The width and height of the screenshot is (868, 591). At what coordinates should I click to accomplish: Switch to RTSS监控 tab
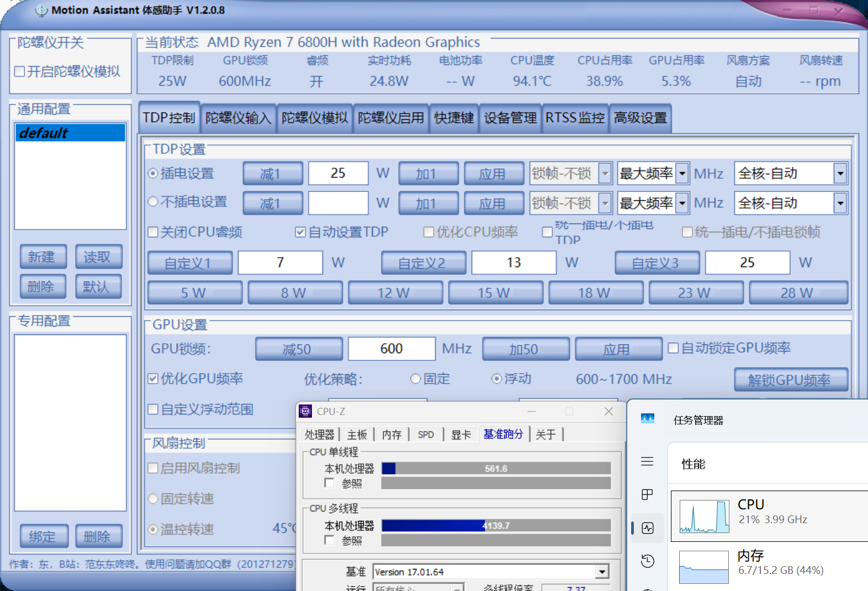[575, 118]
